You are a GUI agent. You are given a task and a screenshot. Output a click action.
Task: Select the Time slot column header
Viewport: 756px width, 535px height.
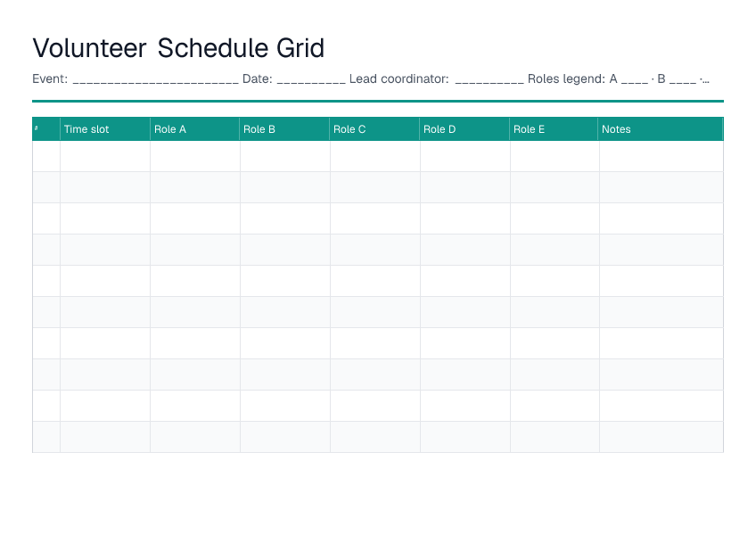point(105,129)
